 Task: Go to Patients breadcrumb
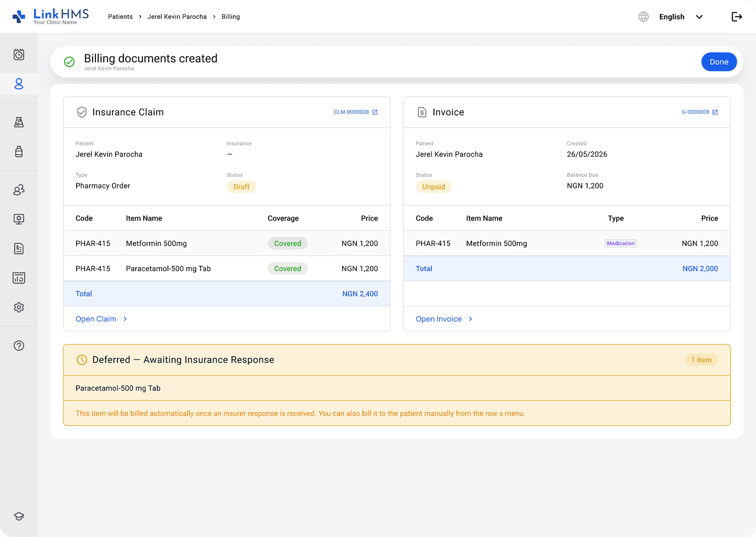(x=120, y=17)
